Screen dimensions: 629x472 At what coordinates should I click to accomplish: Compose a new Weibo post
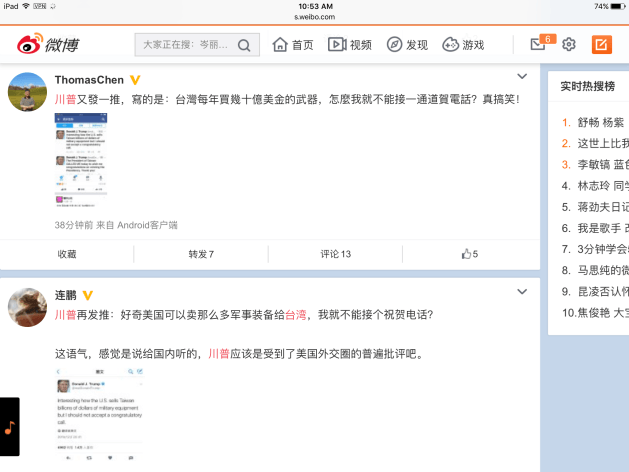pos(601,45)
